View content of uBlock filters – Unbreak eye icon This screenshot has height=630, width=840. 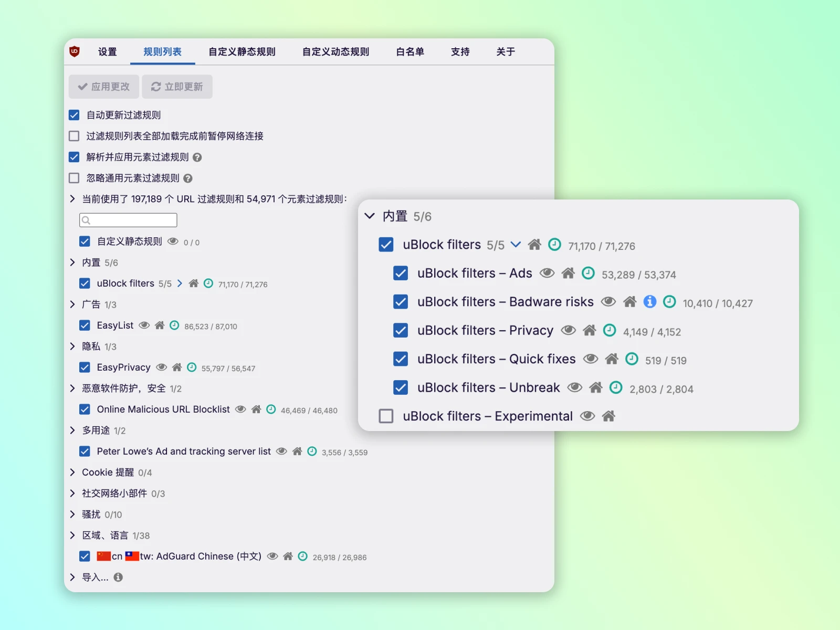(x=575, y=387)
